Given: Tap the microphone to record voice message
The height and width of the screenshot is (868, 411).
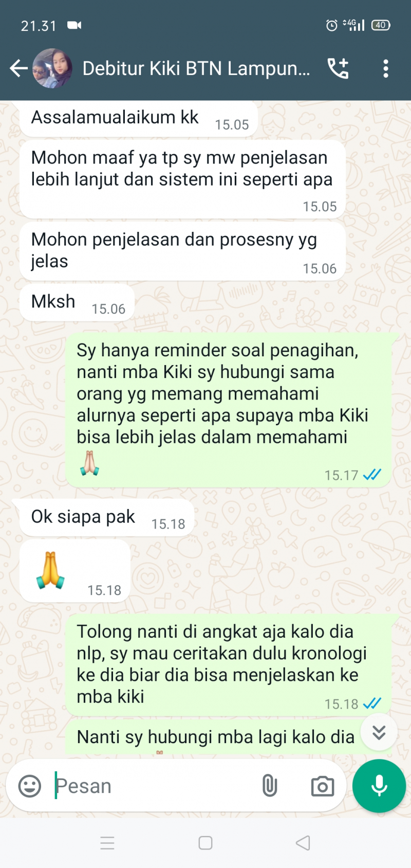Looking at the screenshot, I should [379, 786].
